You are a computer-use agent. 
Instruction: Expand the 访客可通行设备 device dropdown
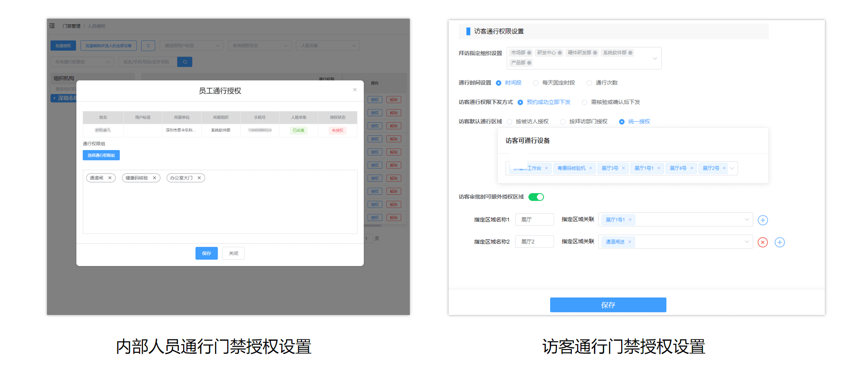[732, 168]
